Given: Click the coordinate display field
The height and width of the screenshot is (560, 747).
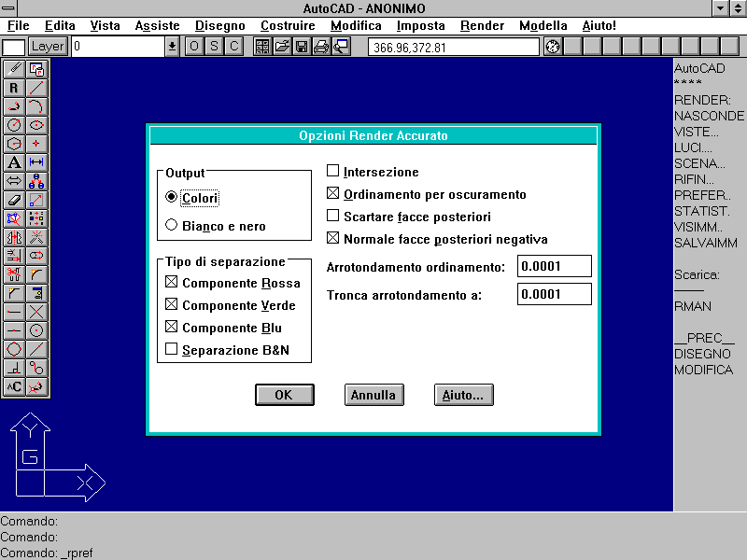Looking at the screenshot, I should [x=454, y=48].
